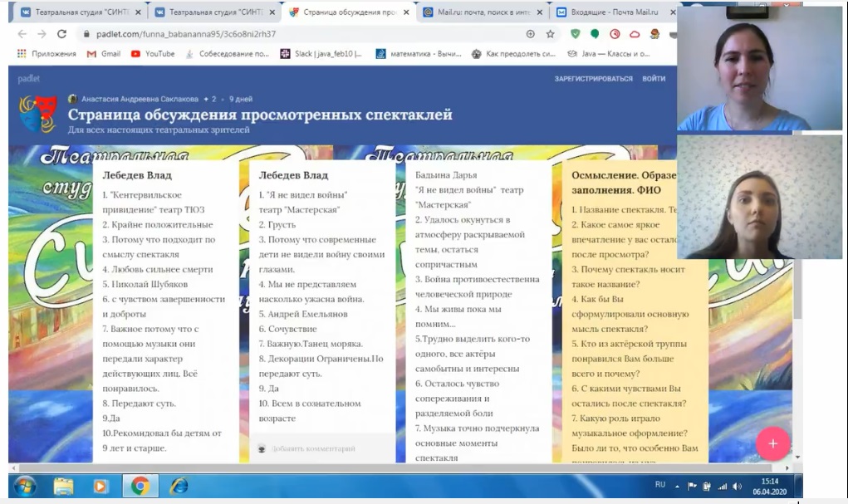Click the subtitle "Для всех настоящих театральных зрителей"
848x504 pixels.
point(159,130)
